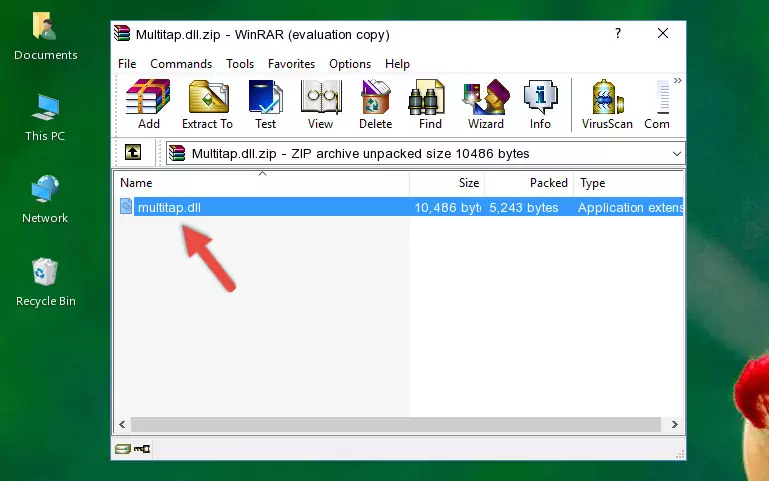Click the Application extension type cell
This screenshot has width=769, height=481.
630,207
